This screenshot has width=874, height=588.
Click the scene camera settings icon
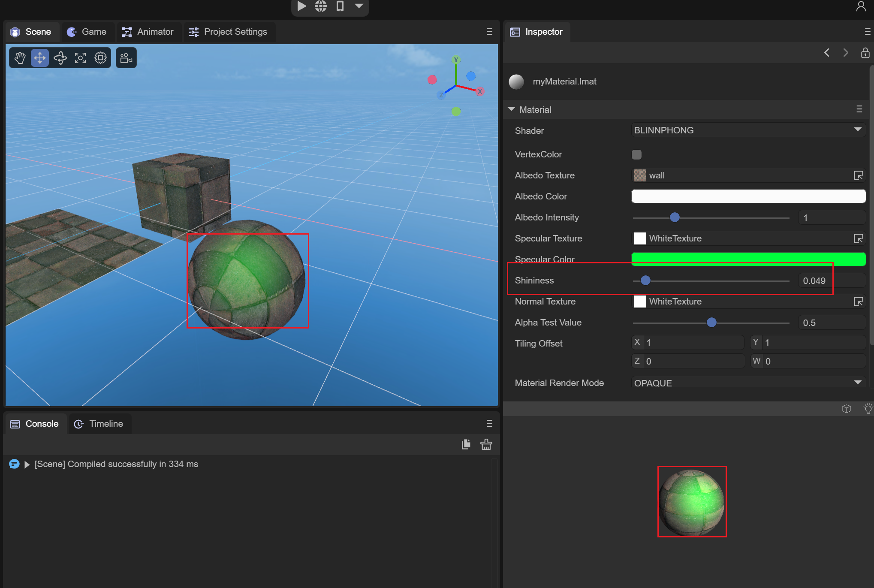click(x=126, y=58)
